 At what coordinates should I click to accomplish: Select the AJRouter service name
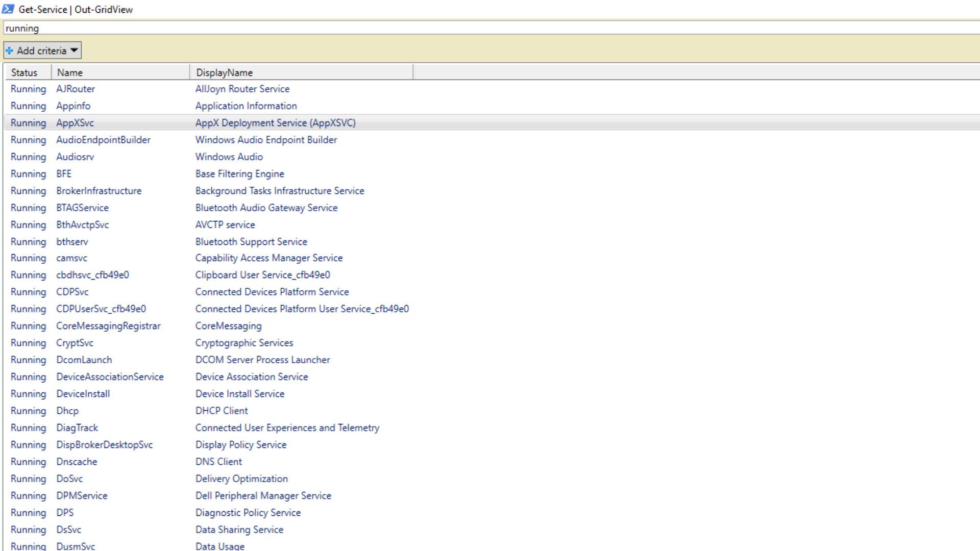(x=76, y=89)
